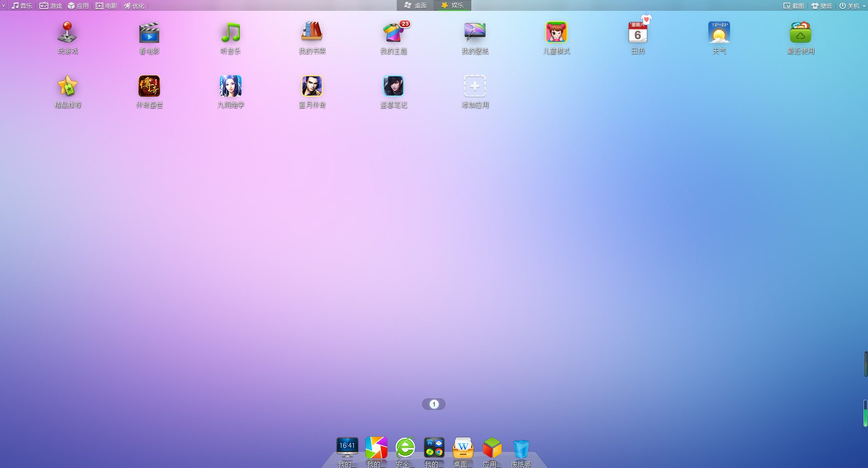Open the 日历 calendar icon

[637, 33]
